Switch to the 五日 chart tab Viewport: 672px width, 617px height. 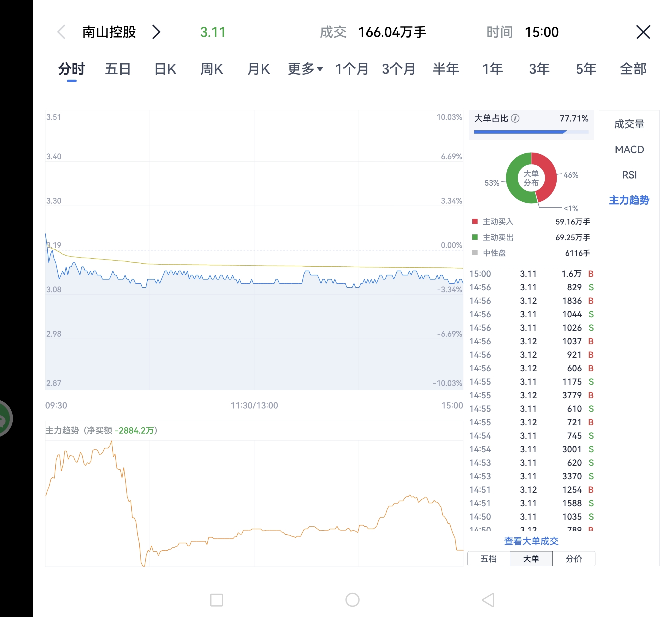(x=118, y=69)
